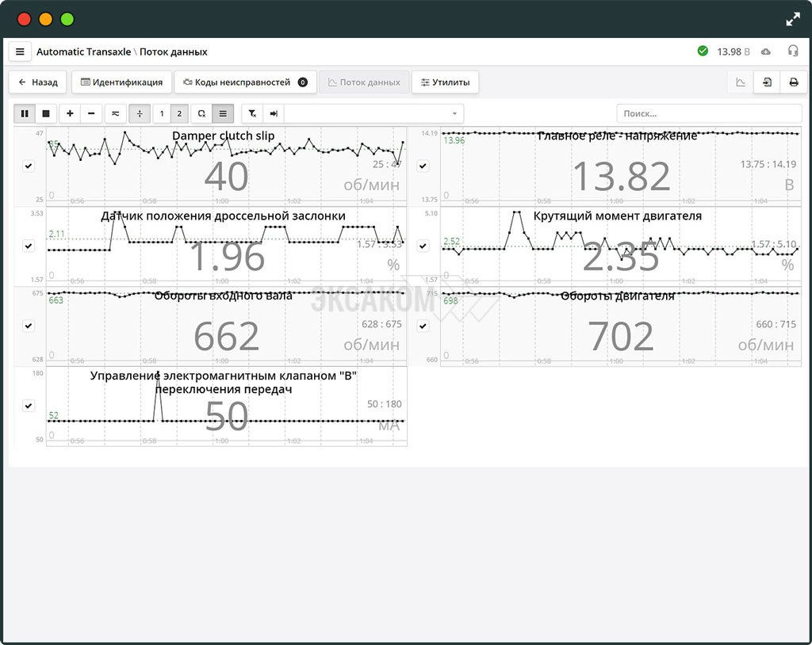The height and width of the screenshot is (645, 812).
Task: Open the Идентификация tab
Action: 121,82
